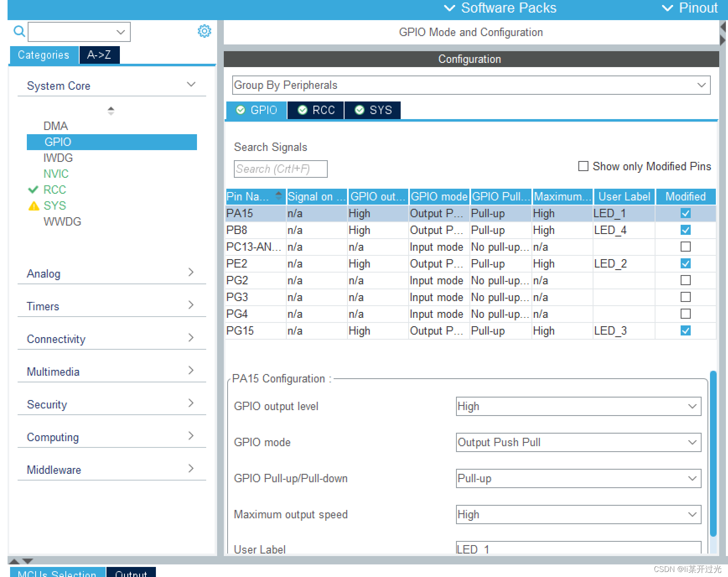Image resolution: width=728 pixels, height=577 pixels.
Task: Sort by the User Label column header
Action: [624, 197]
